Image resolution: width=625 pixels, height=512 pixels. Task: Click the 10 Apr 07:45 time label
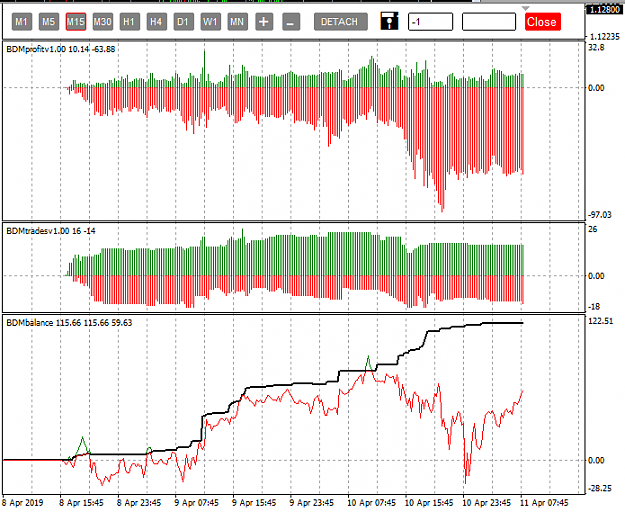[x=371, y=502]
